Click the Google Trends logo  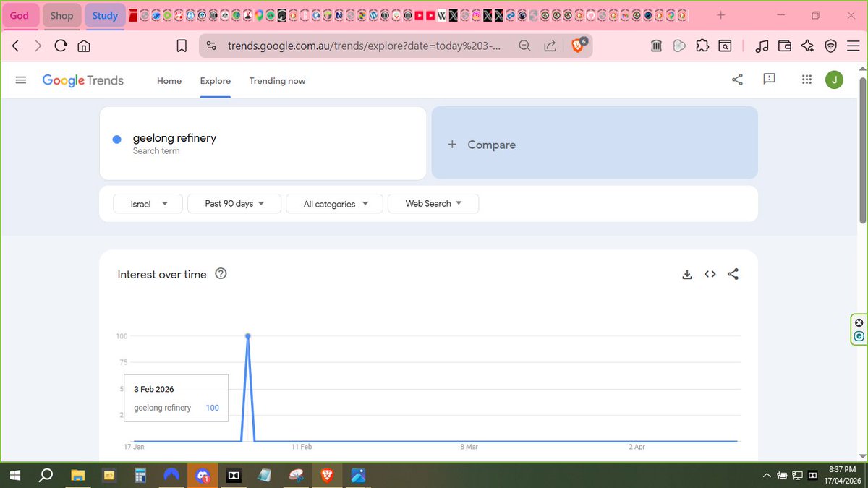82,80
